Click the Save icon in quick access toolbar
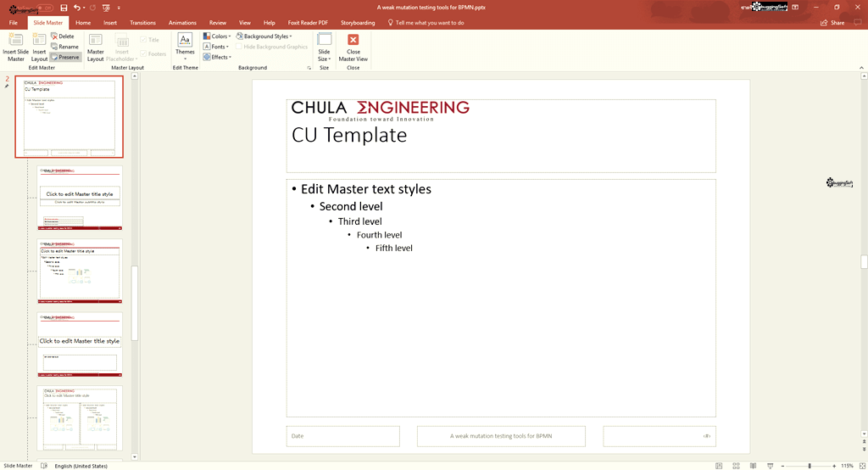This screenshot has width=868, height=470. coord(64,8)
